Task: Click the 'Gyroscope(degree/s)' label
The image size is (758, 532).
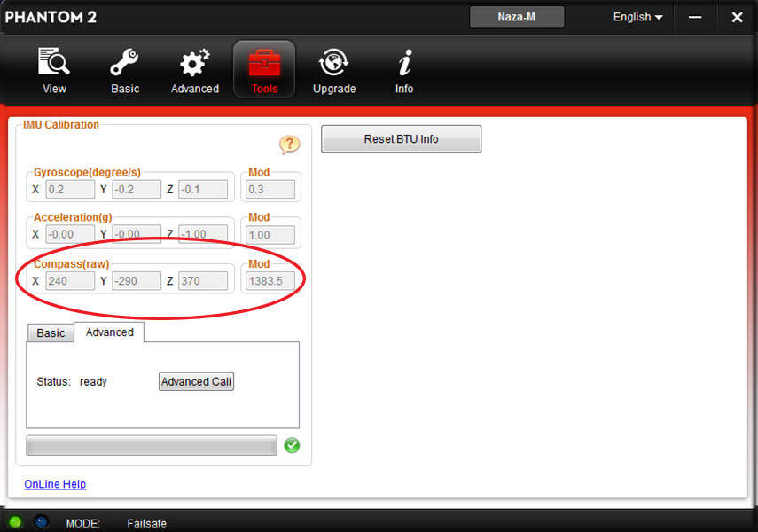Action: click(87, 172)
